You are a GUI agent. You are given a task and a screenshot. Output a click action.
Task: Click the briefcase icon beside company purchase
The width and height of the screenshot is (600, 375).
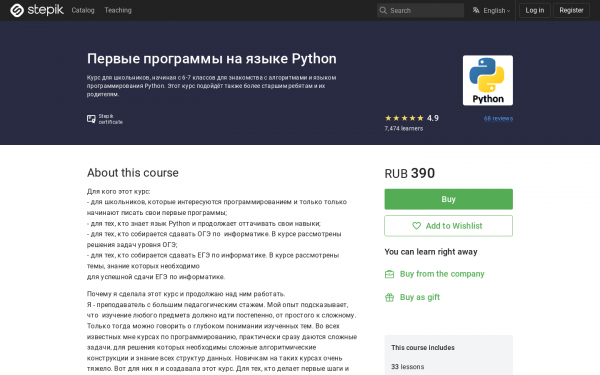pyautogui.click(x=389, y=274)
